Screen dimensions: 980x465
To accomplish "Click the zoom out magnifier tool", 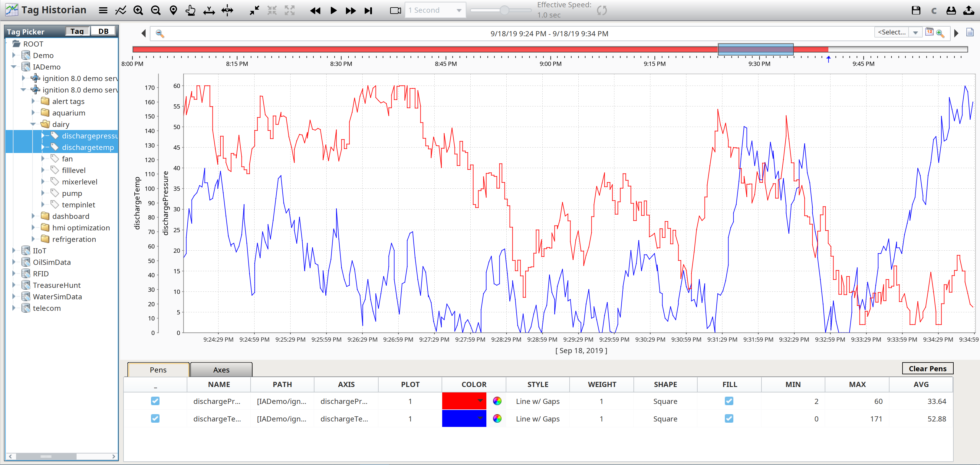I will (x=156, y=10).
